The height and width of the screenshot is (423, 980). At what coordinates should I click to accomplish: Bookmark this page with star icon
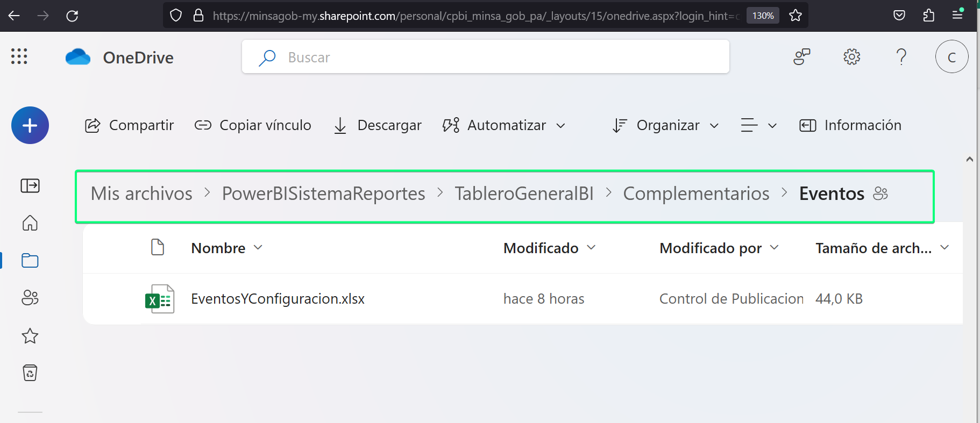(x=796, y=16)
